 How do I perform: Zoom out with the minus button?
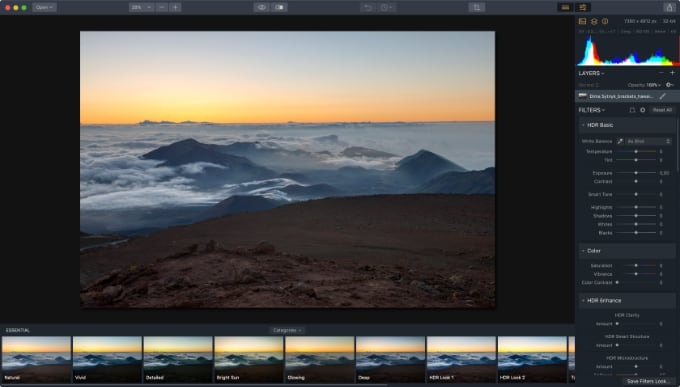pos(162,7)
